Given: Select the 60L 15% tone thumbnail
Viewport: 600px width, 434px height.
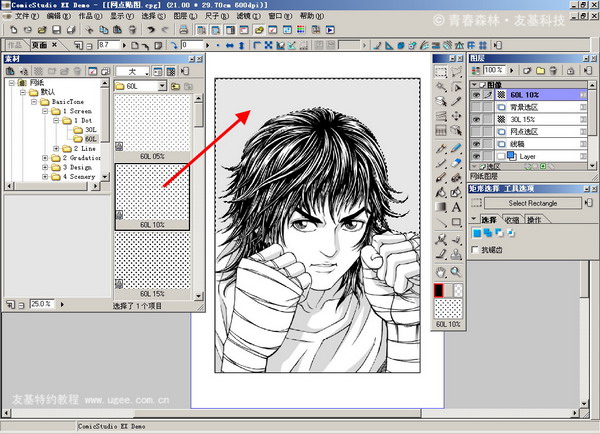Looking at the screenshot, I should coord(152,265).
